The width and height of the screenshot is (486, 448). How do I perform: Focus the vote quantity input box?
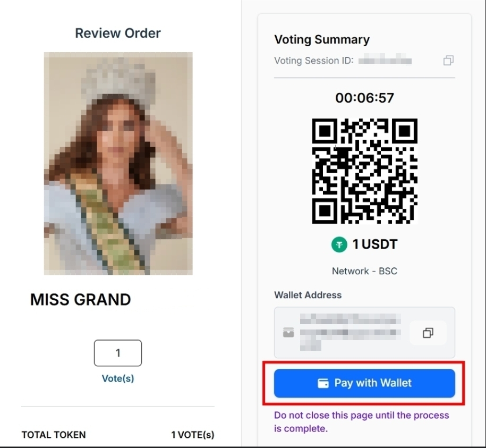pyautogui.click(x=118, y=353)
